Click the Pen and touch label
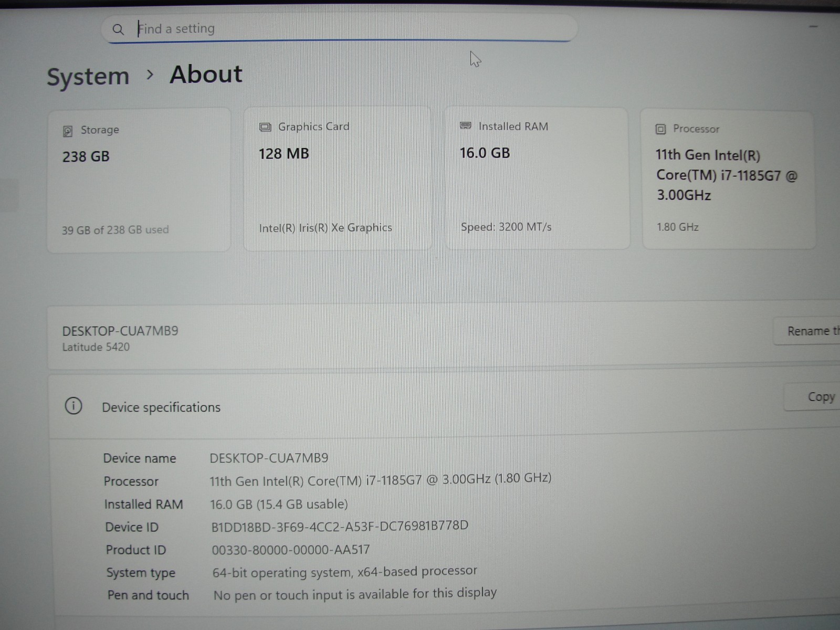Image resolution: width=840 pixels, height=630 pixels. pyautogui.click(x=148, y=595)
